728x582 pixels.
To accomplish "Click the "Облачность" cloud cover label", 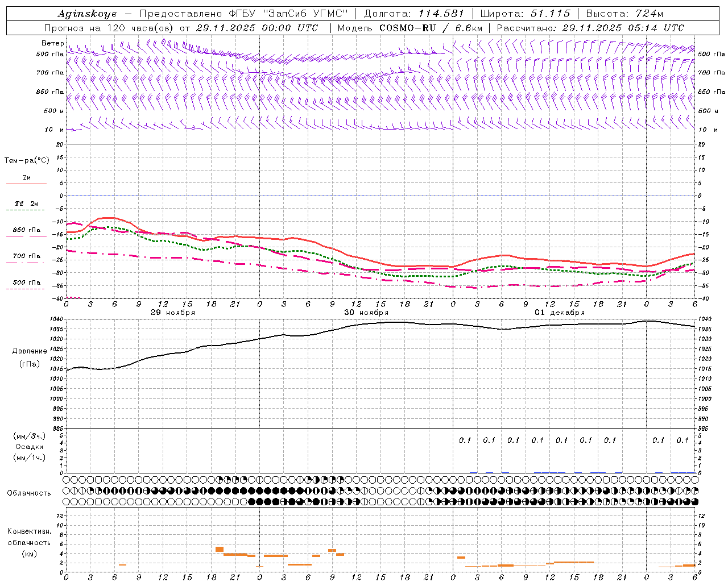I will pos(29,493).
